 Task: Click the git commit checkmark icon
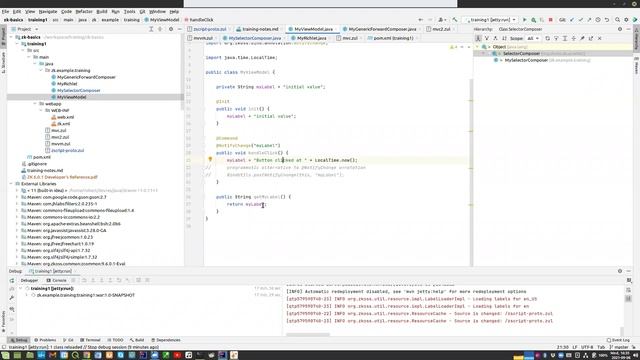pos(580,20)
